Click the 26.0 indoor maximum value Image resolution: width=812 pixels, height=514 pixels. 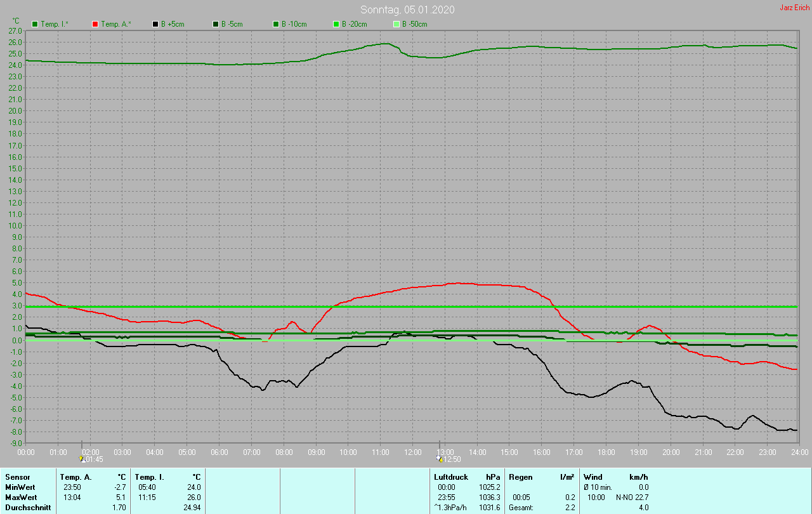194,497
